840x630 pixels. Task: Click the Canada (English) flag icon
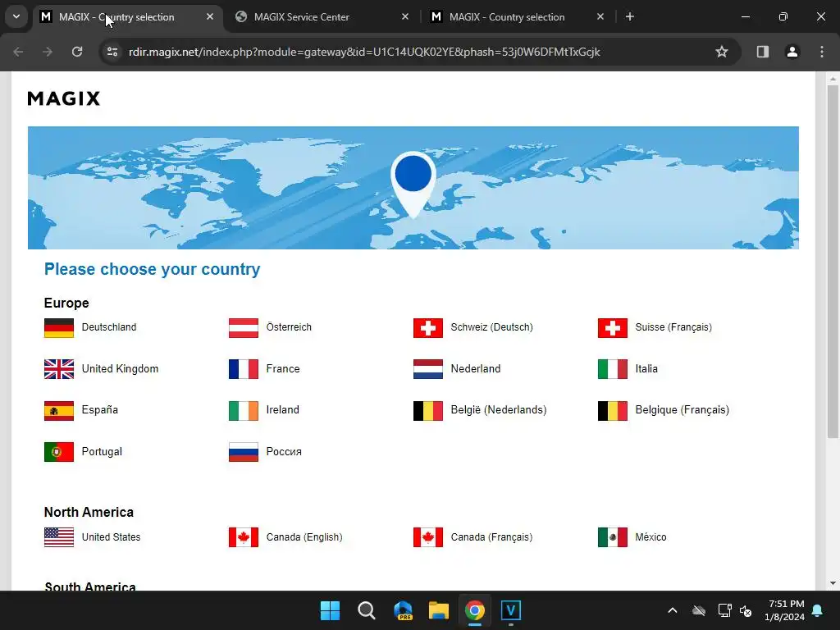pos(243,537)
